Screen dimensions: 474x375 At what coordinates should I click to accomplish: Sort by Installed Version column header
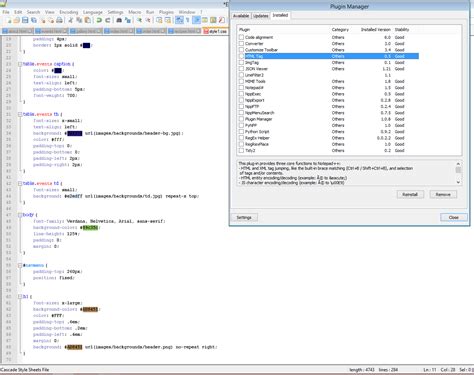tap(376, 30)
